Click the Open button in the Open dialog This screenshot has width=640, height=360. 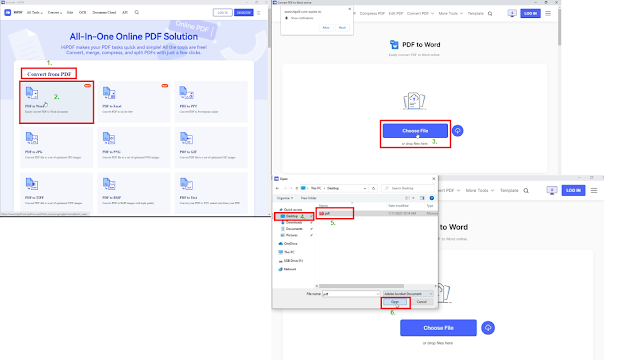point(395,302)
